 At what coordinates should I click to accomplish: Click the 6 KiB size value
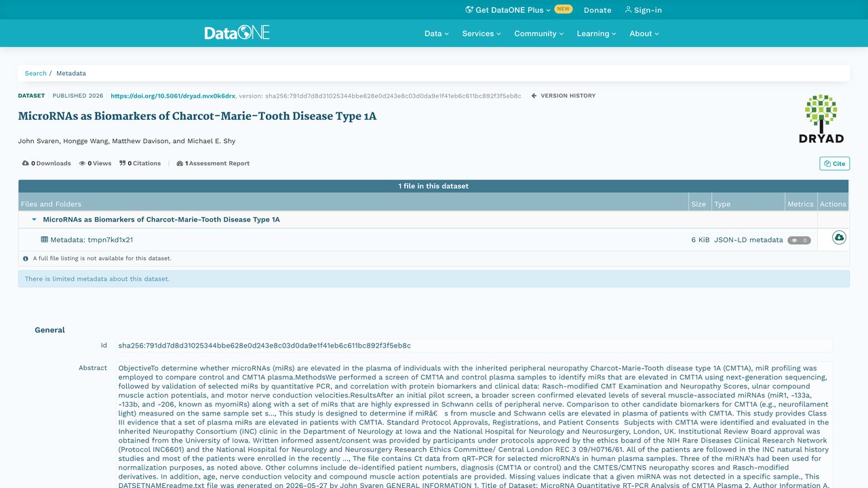point(701,240)
